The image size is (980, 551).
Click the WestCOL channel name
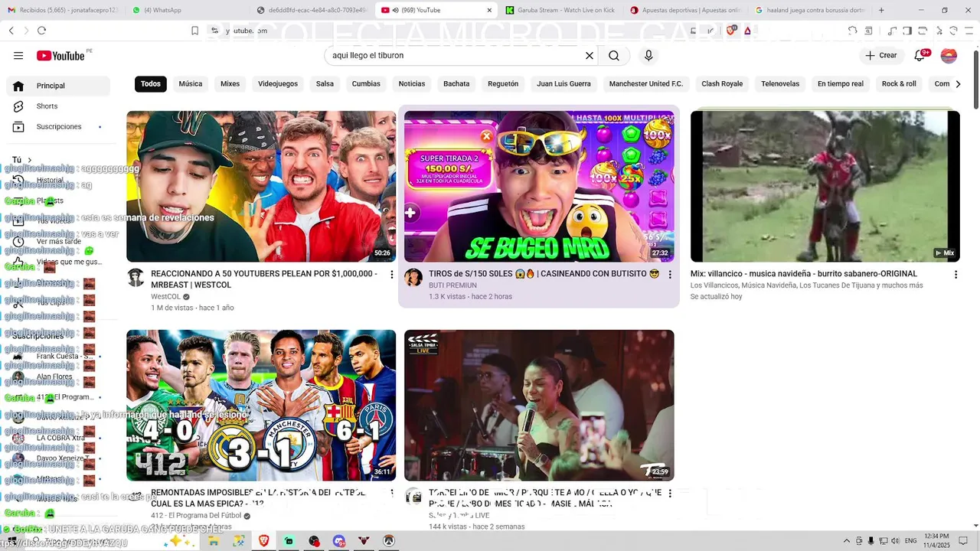(x=165, y=296)
